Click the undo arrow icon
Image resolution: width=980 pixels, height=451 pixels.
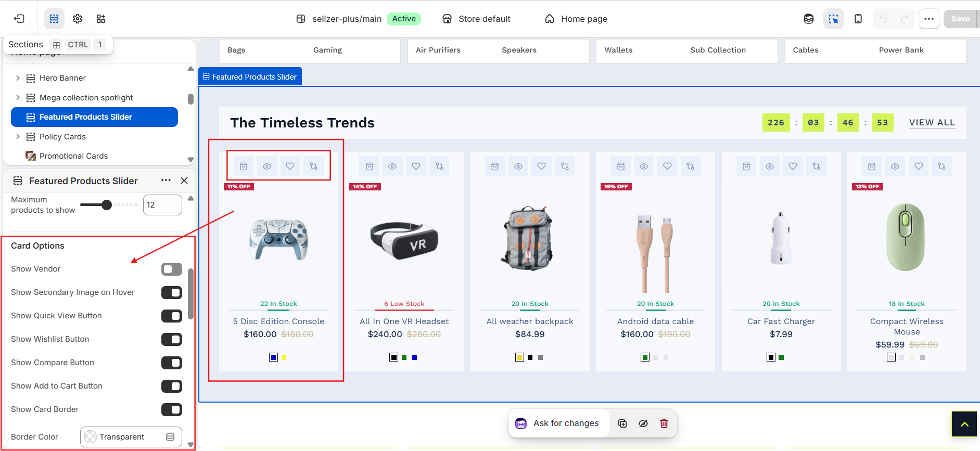point(883,19)
